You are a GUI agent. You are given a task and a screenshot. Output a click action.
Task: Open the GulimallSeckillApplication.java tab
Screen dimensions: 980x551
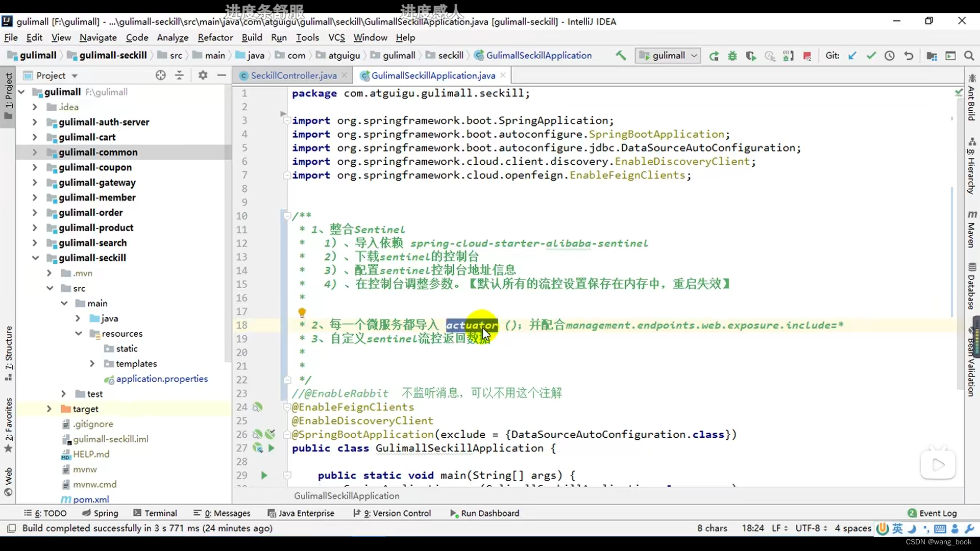click(x=433, y=76)
